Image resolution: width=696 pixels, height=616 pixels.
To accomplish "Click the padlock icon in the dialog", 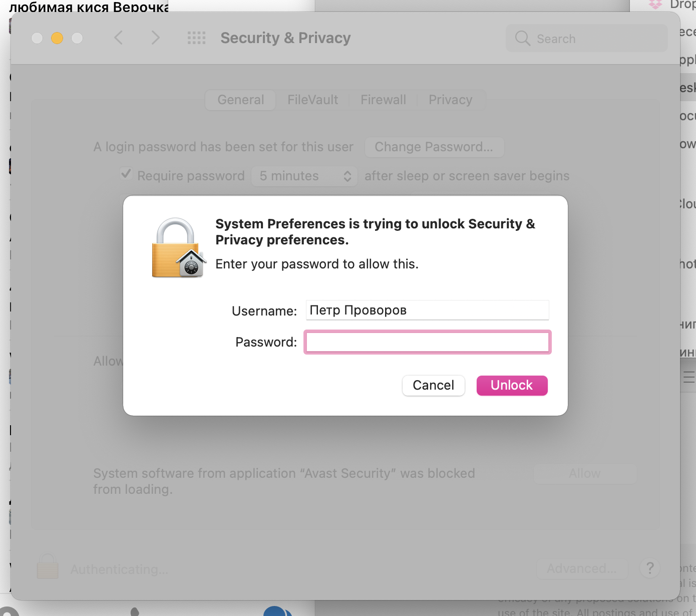I will [179, 247].
